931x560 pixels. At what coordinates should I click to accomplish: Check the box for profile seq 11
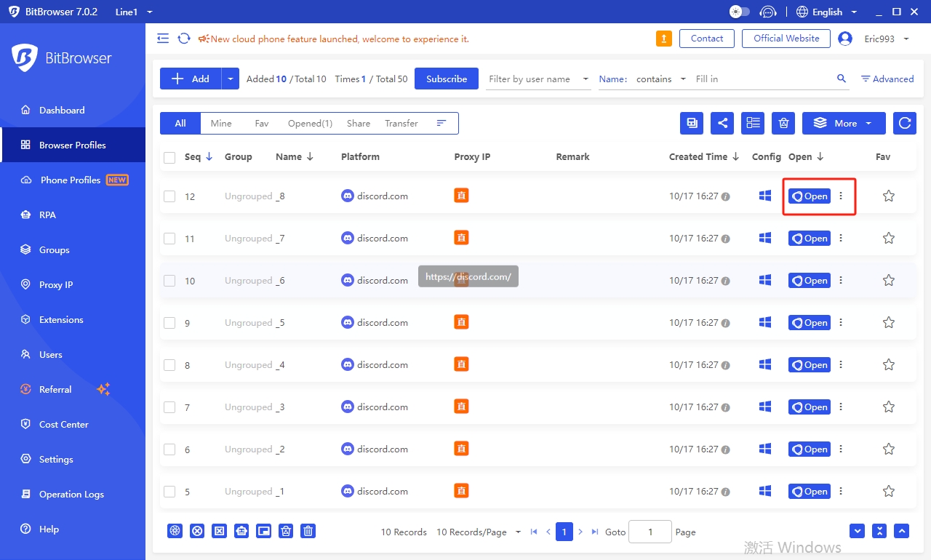click(x=169, y=239)
